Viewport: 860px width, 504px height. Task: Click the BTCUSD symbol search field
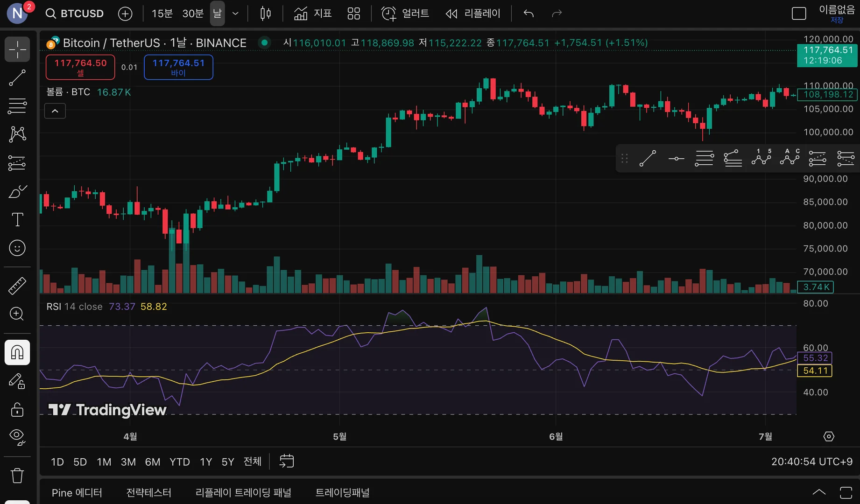click(75, 14)
